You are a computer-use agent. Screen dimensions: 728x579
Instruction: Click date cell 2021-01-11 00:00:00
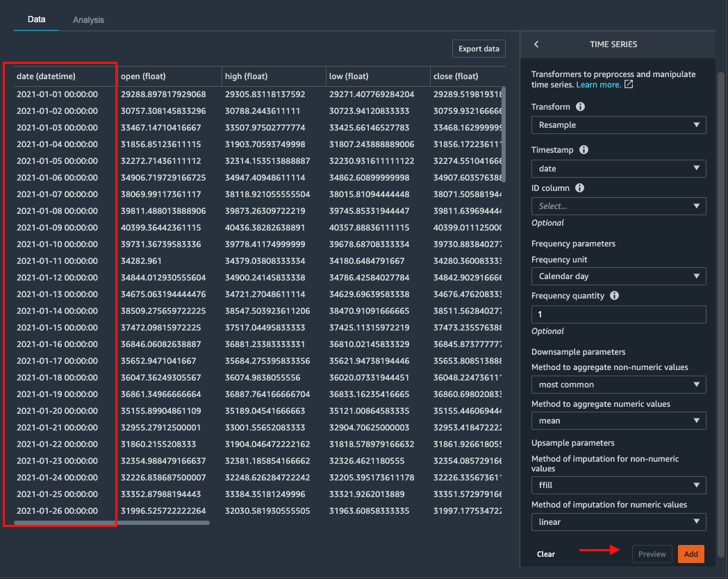[57, 261]
